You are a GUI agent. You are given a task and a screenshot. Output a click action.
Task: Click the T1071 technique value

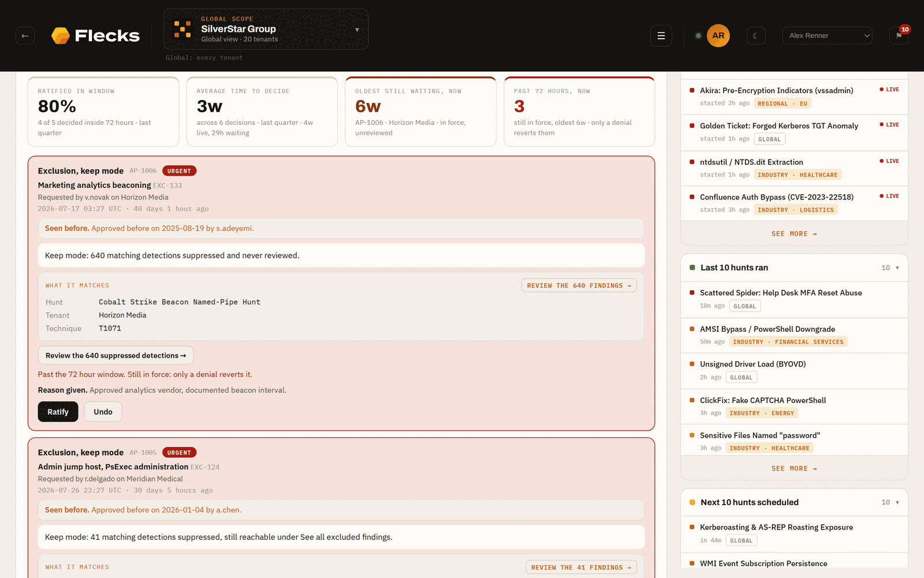(110, 328)
